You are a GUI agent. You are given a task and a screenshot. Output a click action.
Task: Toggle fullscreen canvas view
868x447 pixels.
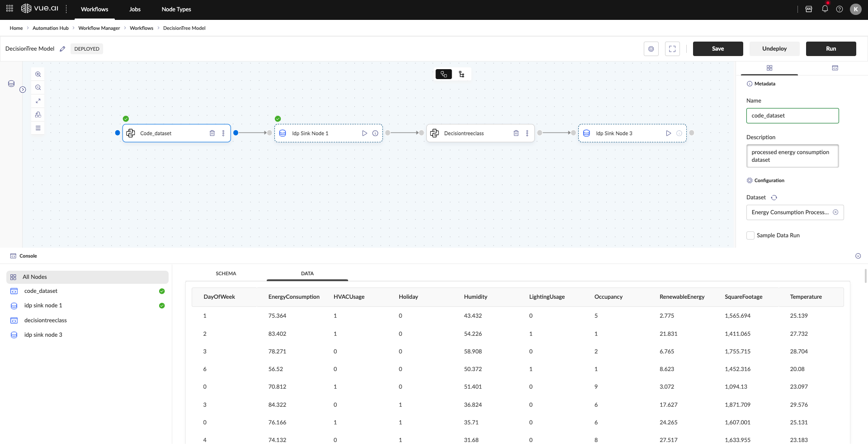tap(672, 49)
